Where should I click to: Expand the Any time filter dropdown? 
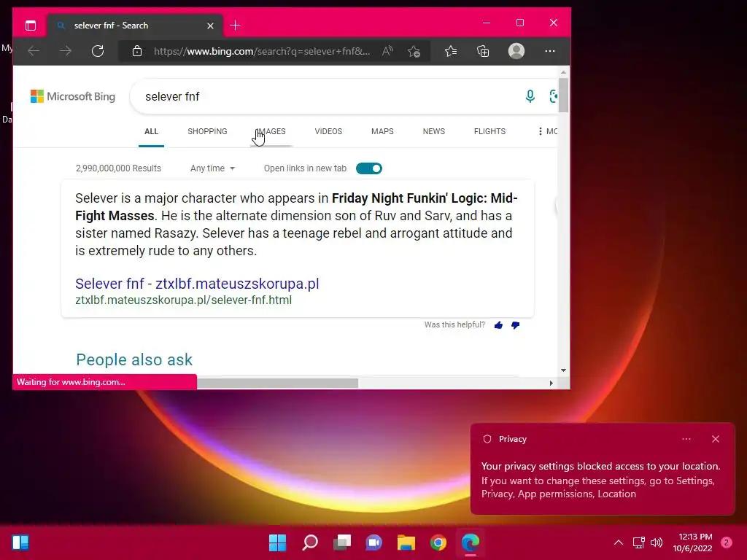(212, 168)
